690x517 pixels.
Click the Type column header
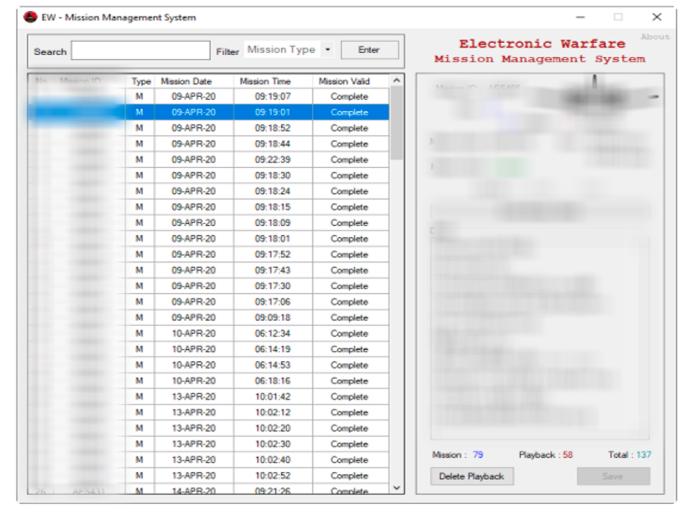(138, 81)
